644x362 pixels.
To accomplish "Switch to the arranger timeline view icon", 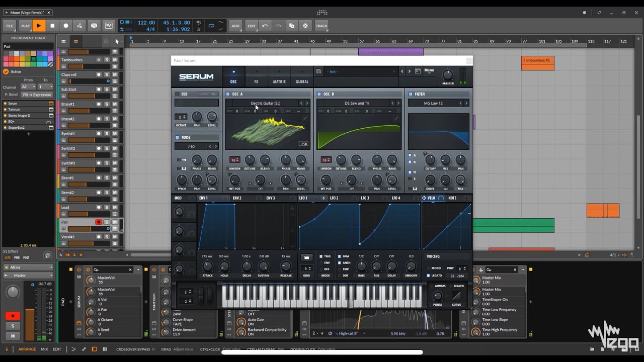I will click(76, 41).
